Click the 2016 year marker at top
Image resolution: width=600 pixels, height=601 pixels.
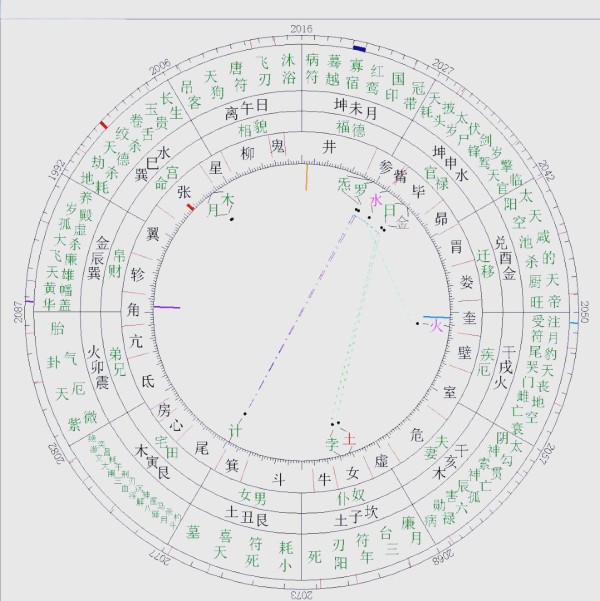click(x=300, y=29)
